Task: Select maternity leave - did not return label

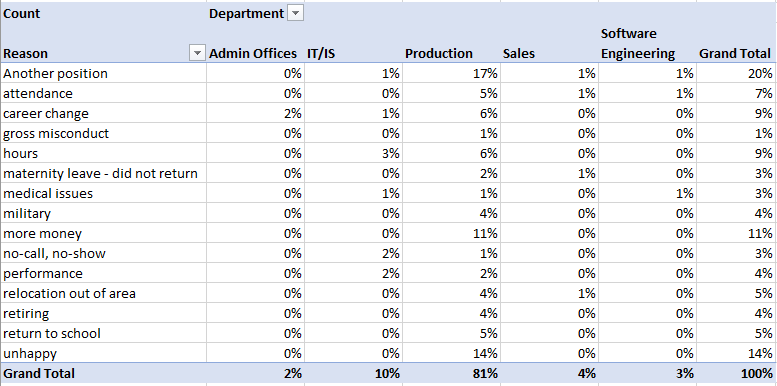Action: coord(104,173)
